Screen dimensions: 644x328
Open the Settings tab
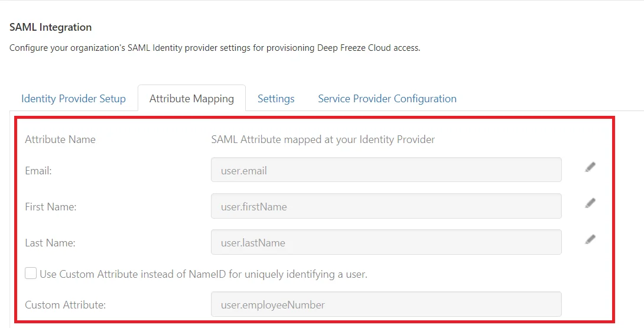(x=276, y=99)
